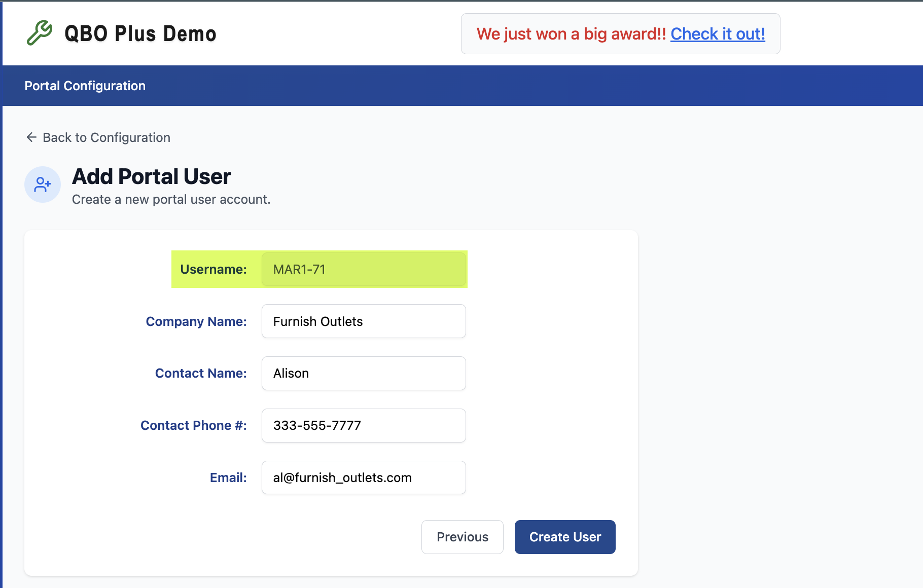
Task: Click the Username: label
Action: pyautogui.click(x=214, y=269)
